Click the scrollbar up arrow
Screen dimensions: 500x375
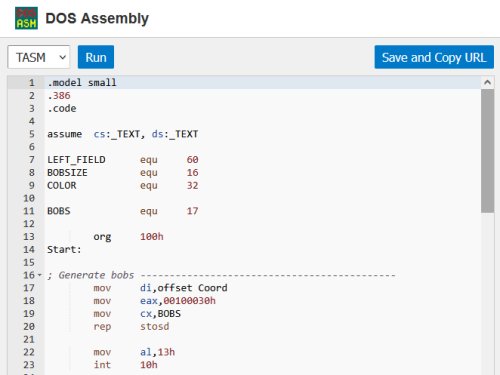click(488, 82)
